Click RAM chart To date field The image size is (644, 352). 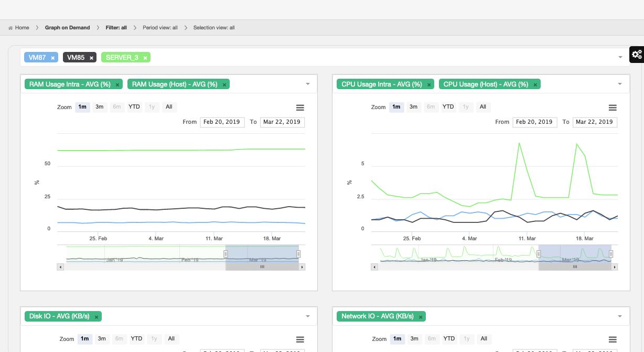(282, 122)
